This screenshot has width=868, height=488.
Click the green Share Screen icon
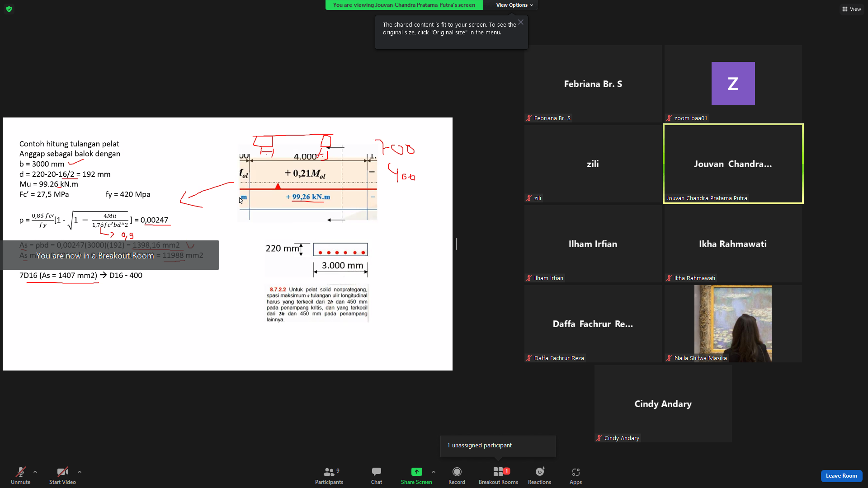[416, 472]
